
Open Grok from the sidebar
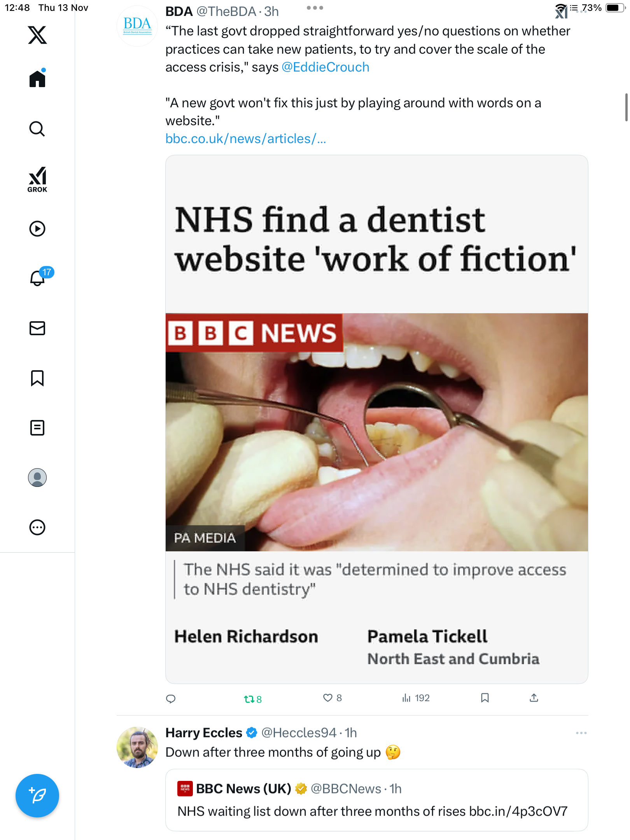[x=37, y=180]
